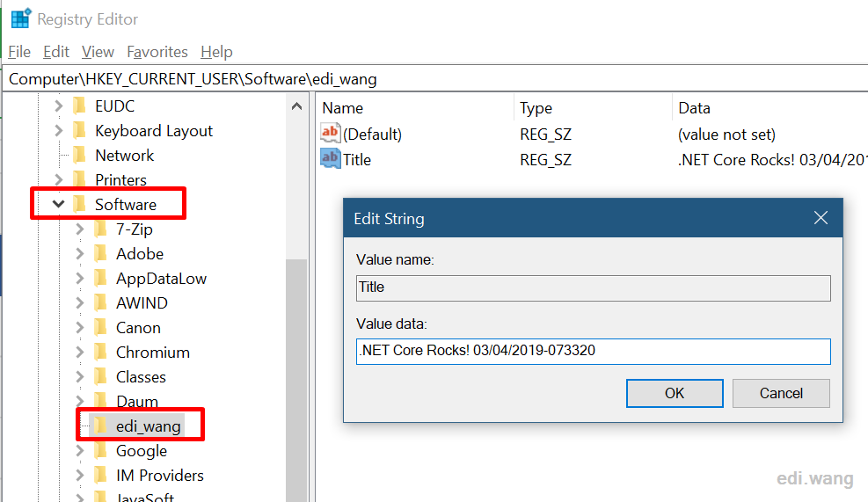Open the Favorites menu
The height and width of the screenshot is (502, 868).
[x=157, y=52]
